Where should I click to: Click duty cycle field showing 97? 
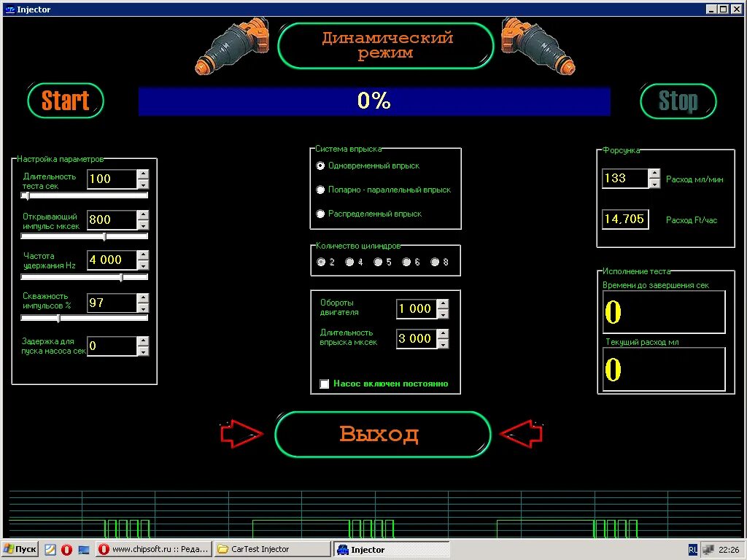(x=112, y=303)
